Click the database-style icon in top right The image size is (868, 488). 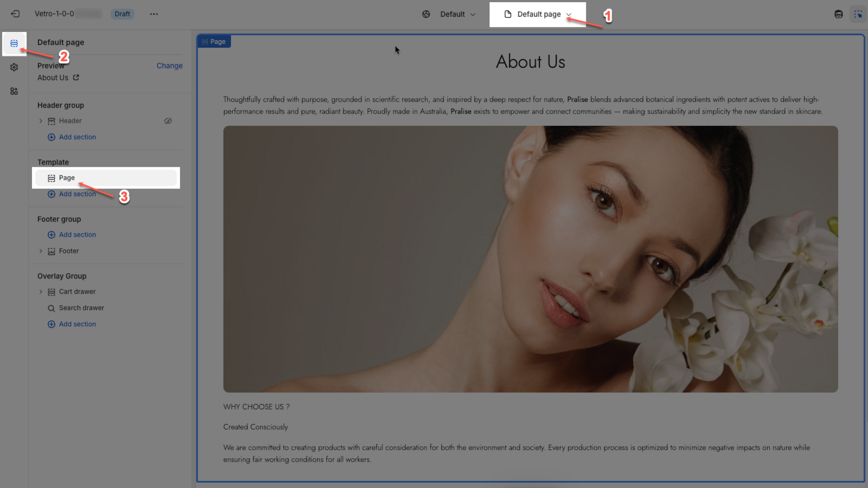pyautogui.click(x=838, y=14)
